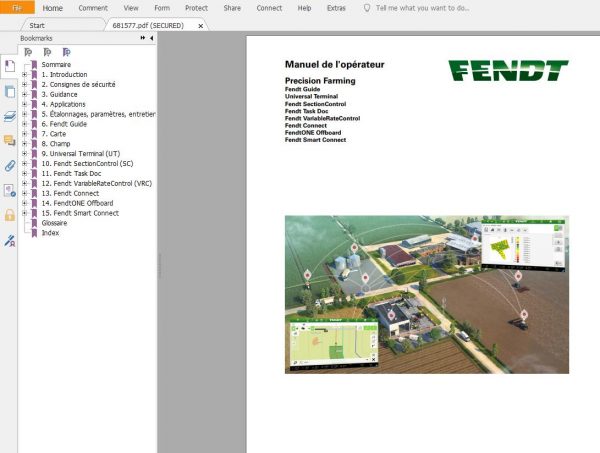Open the signing pen sidebar icon
The height and width of the screenshot is (453, 600).
(10, 241)
